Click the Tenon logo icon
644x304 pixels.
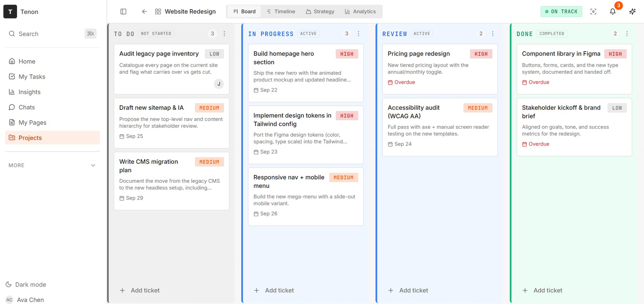point(10,11)
